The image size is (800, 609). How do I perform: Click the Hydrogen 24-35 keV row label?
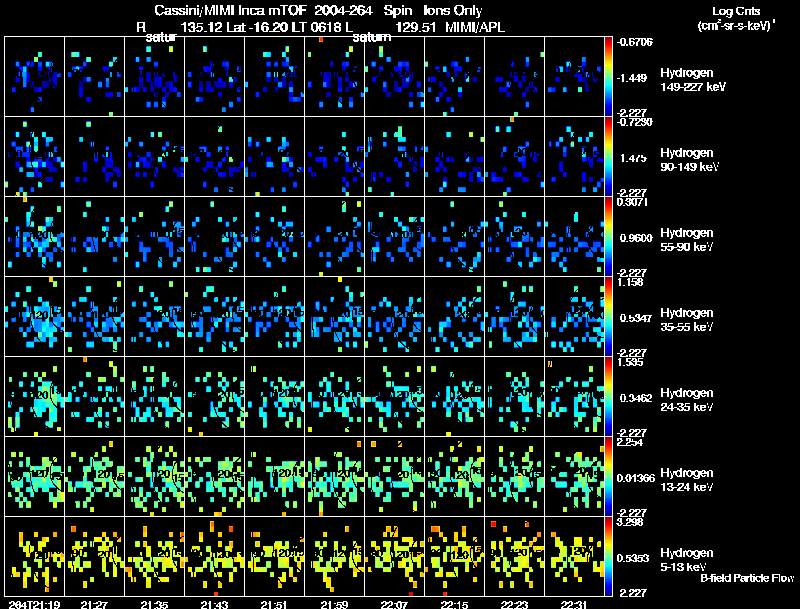tap(687, 400)
